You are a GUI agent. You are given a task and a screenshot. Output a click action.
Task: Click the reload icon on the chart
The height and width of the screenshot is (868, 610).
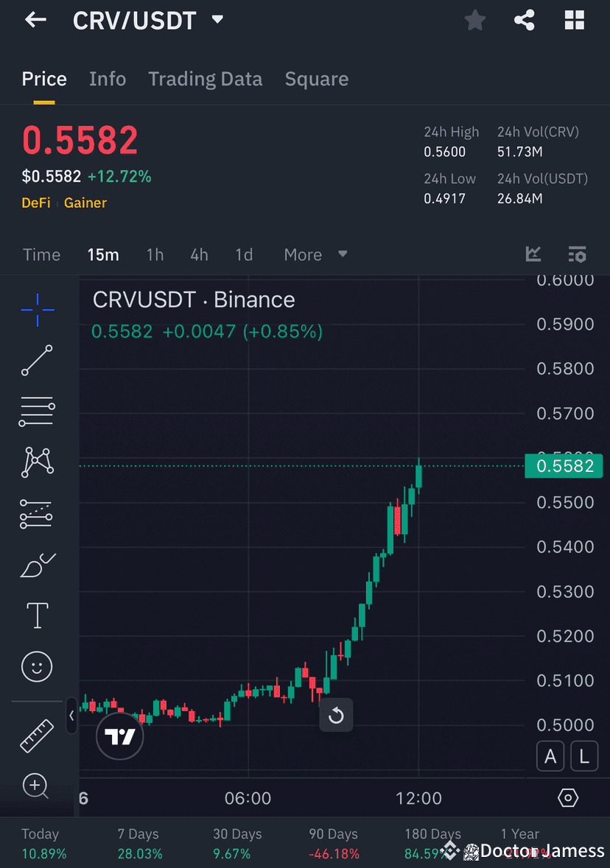click(x=336, y=714)
